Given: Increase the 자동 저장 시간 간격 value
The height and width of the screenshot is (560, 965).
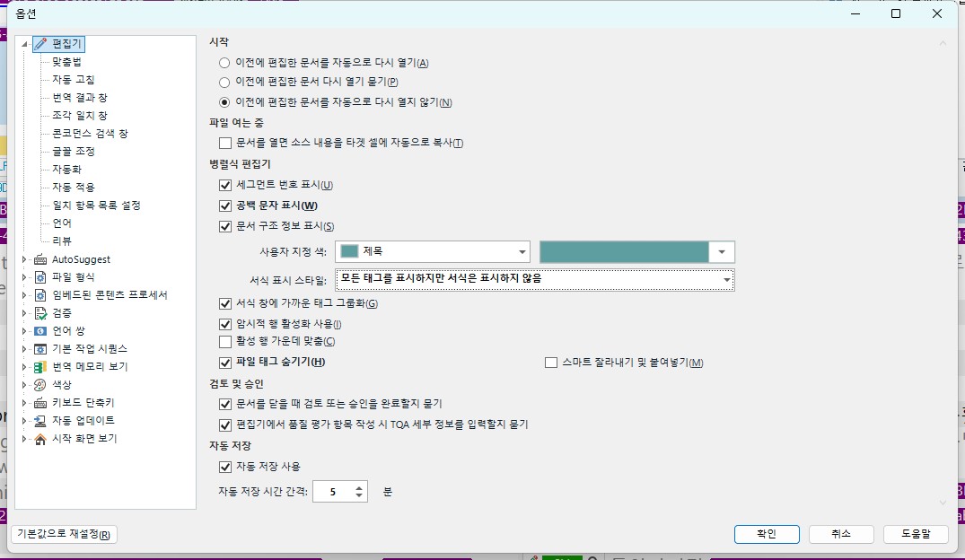Looking at the screenshot, I should click(x=360, y=487).
